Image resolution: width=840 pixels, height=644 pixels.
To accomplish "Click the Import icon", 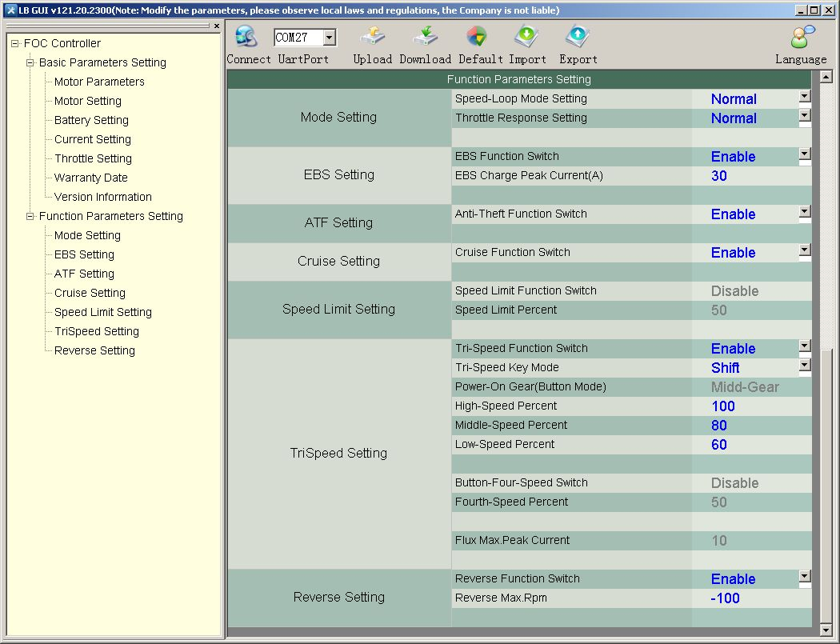I will coord(527,38).
